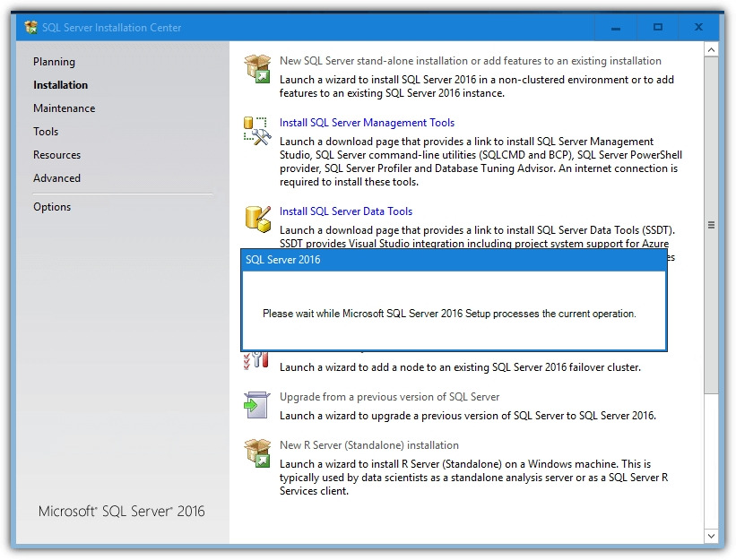Click the scroll up arrow
The height and width of the screenshot is (560, 736).
(x=711, y=49)
